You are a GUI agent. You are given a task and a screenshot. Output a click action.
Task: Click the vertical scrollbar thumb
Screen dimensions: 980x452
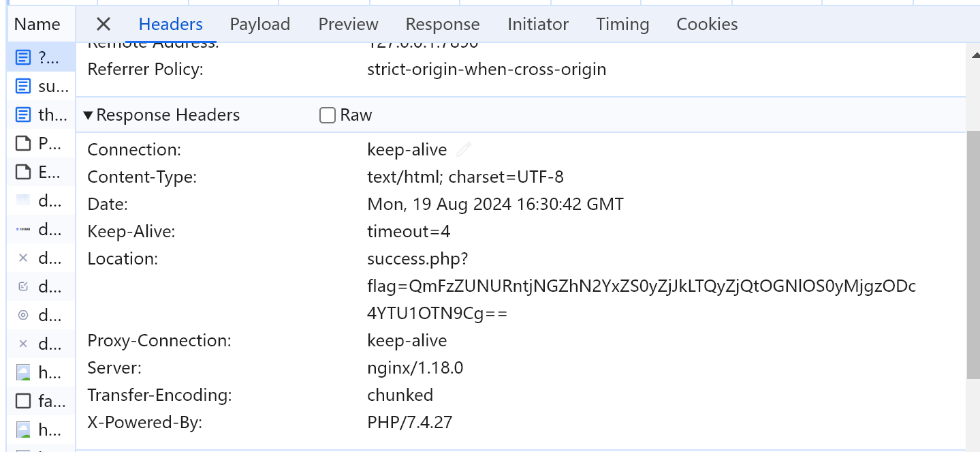pos(973,256)
